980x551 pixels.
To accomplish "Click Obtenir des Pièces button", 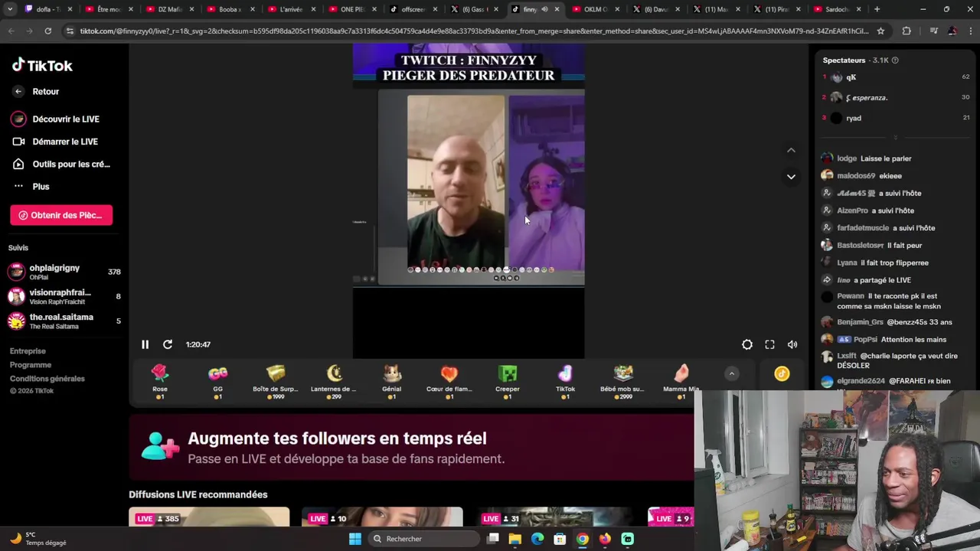I will [x=61, y=215].
